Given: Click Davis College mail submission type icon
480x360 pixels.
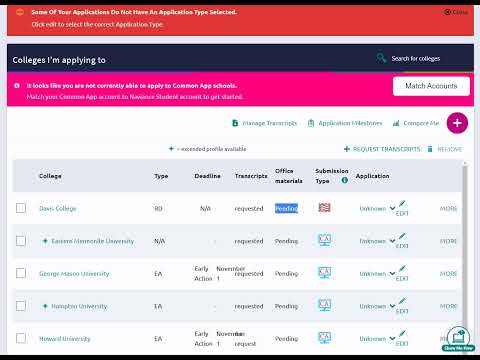Looking at the screenshot, I should coord(324,208).
